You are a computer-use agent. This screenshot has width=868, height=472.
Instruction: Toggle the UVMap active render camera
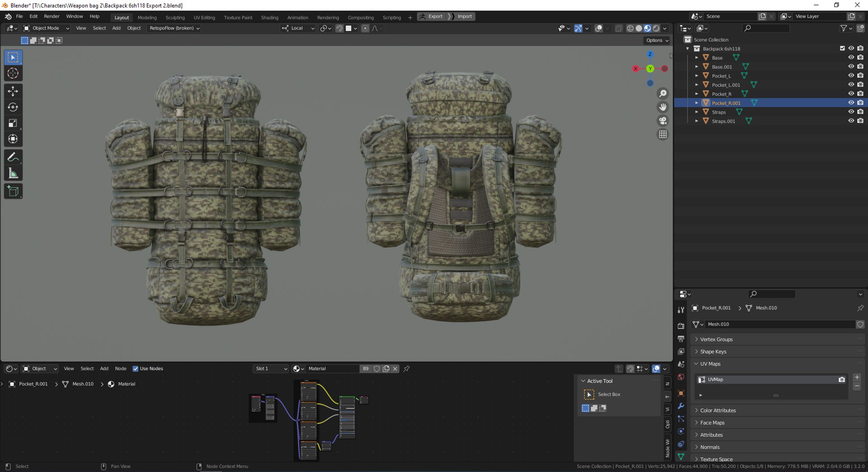[841, 380]
